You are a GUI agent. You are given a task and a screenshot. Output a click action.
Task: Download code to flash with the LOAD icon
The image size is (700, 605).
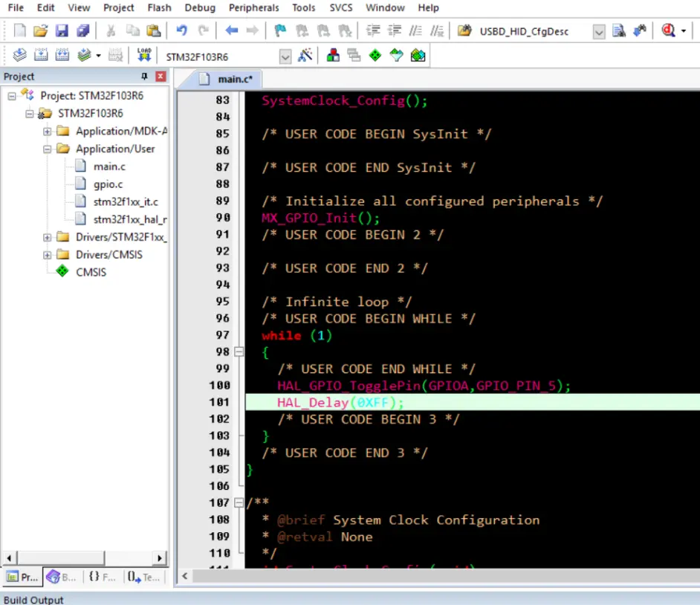(x=144, y=55)
